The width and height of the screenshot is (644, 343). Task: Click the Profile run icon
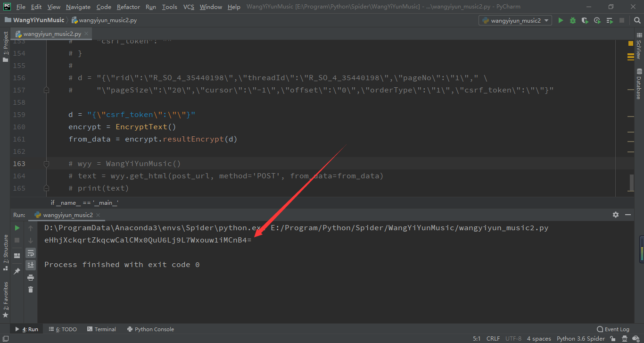click(597, 20)
